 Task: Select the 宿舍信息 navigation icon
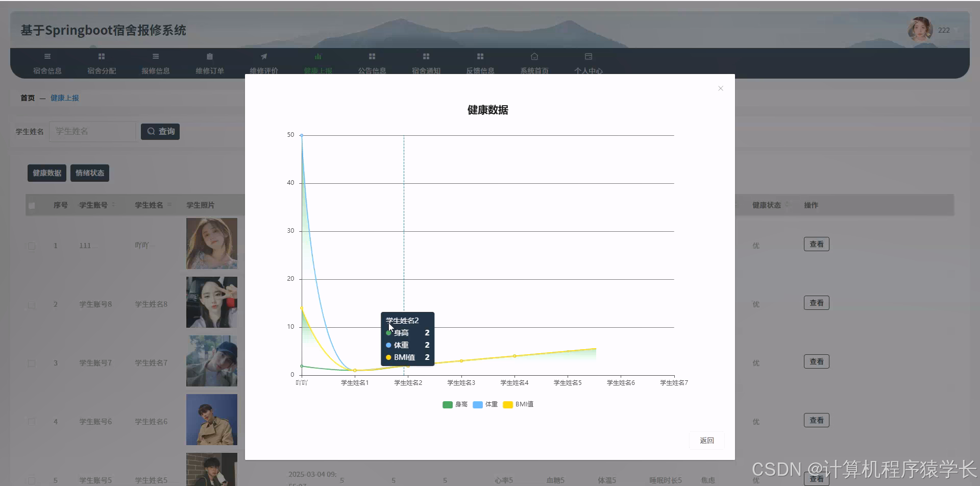47,56
